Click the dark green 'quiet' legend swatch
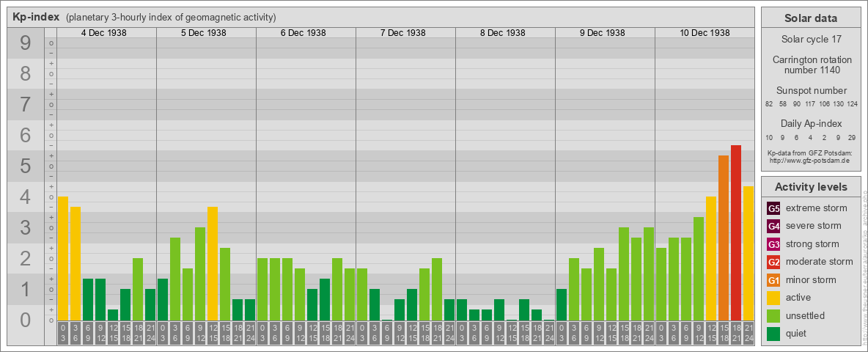Screen dimensions: 868x352 773,333
